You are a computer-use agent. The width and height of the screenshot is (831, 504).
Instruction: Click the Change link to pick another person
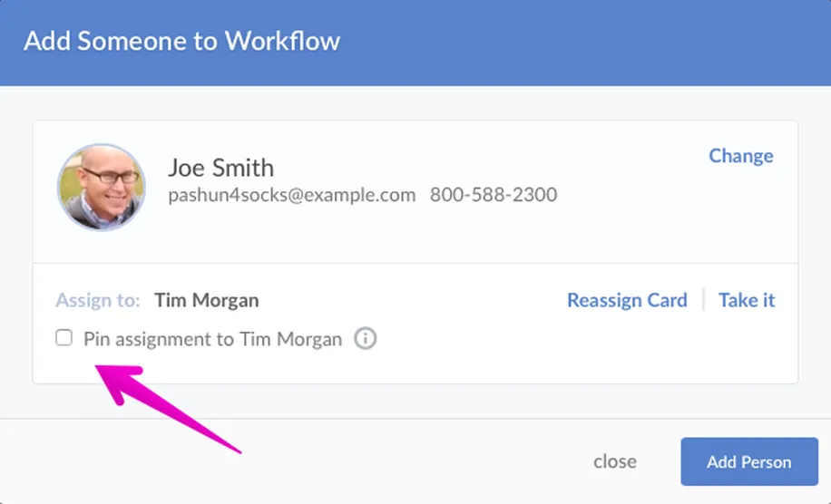[740, 156]
